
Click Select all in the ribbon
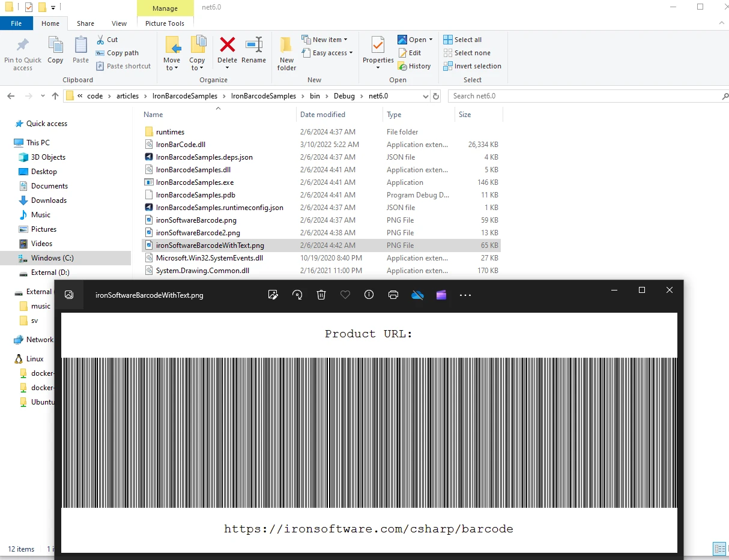(462, 40)
